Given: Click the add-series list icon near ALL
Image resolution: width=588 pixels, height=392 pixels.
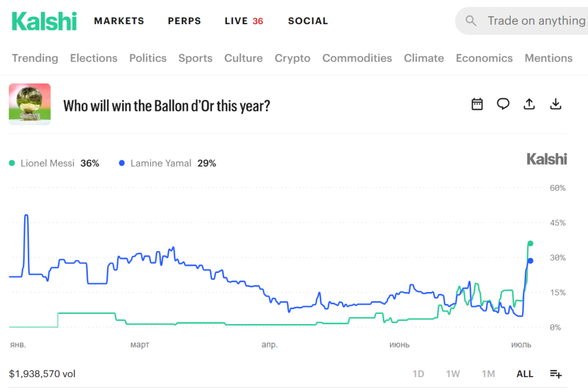Looking at the screenshot, I should [x=556, y=374].
